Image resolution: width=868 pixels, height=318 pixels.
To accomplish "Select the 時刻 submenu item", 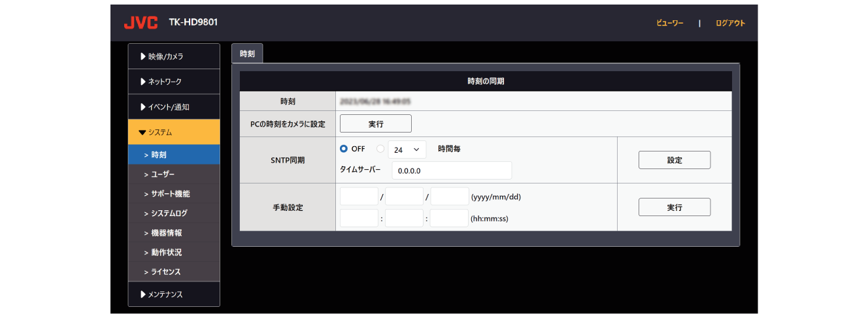I will (x=174, y=155).
